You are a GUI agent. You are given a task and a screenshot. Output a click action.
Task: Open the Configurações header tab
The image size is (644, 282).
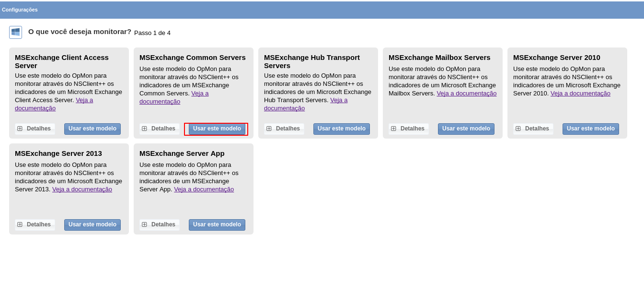tap(20, 10)
